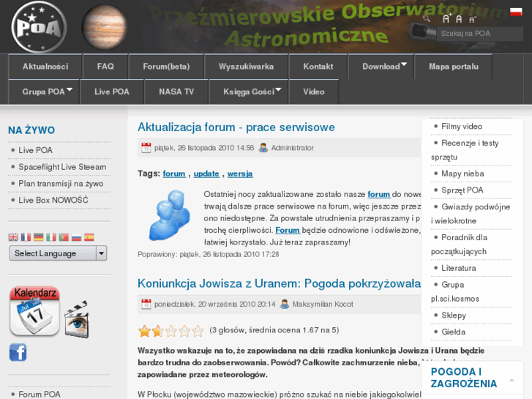532x399 pixels.
Task: Open the Kontakt menu item
Action: [x=318, y=67]
